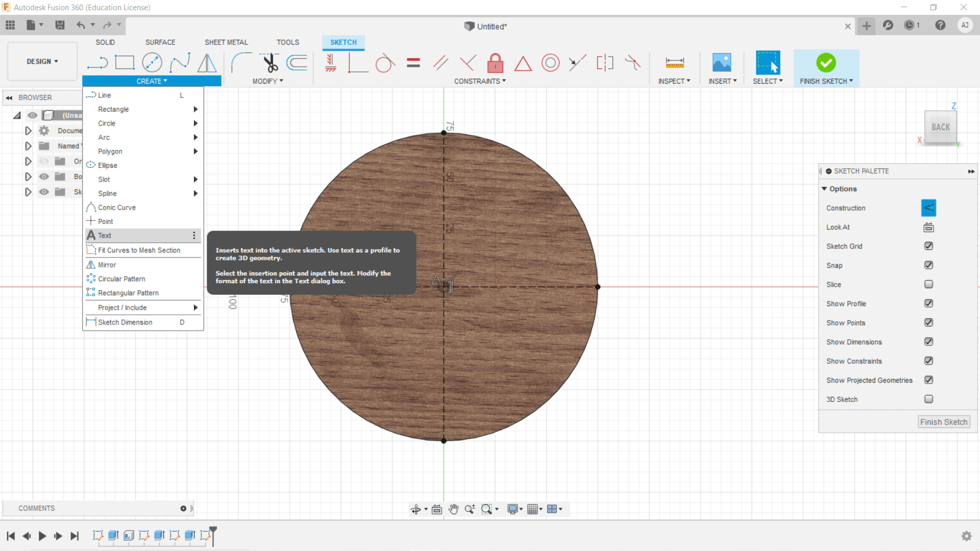Click the Insert Image icon
Screen dimensions: 980x551
point(721,63)
